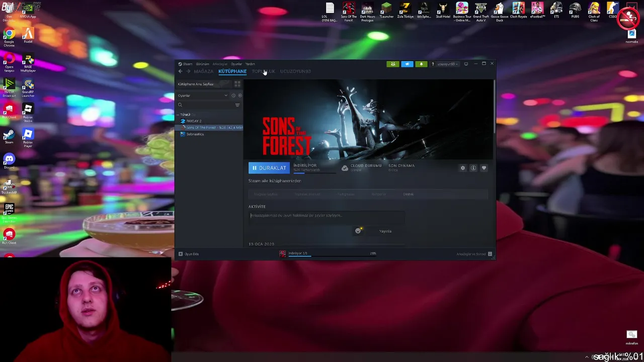Open RAGE Multiplayer desktop icon
Image resolution: width=644 pixels, height=362 pixels.
[x=28, y=63]
